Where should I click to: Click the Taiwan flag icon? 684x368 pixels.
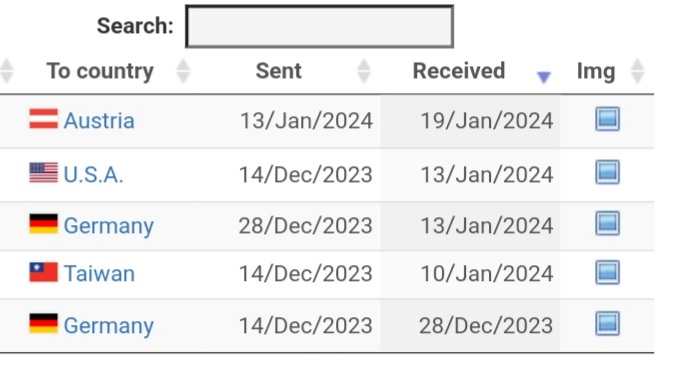point(43,272)
